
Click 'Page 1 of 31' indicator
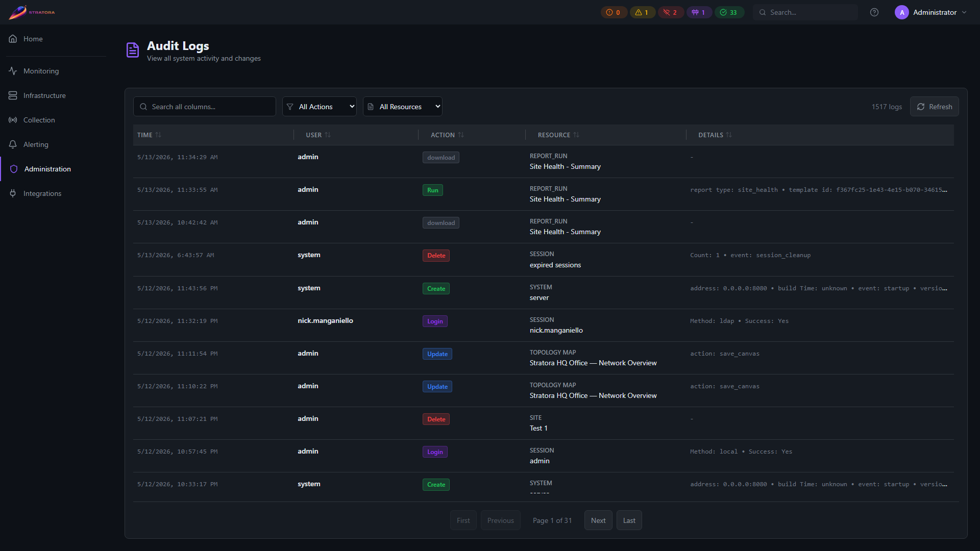click(552, 520)
